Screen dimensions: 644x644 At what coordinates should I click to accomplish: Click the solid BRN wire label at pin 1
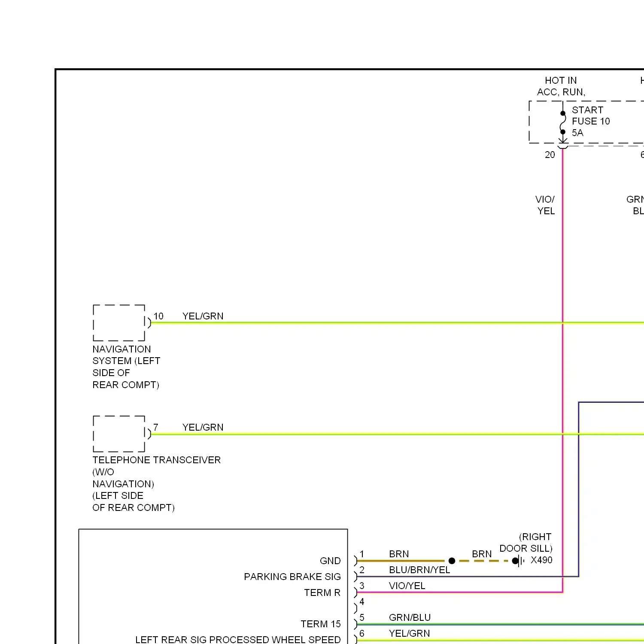tap(399, 554)
